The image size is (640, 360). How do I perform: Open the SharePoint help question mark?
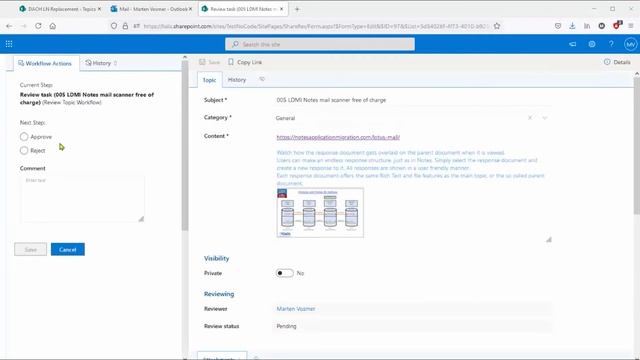tap(611, 44)
